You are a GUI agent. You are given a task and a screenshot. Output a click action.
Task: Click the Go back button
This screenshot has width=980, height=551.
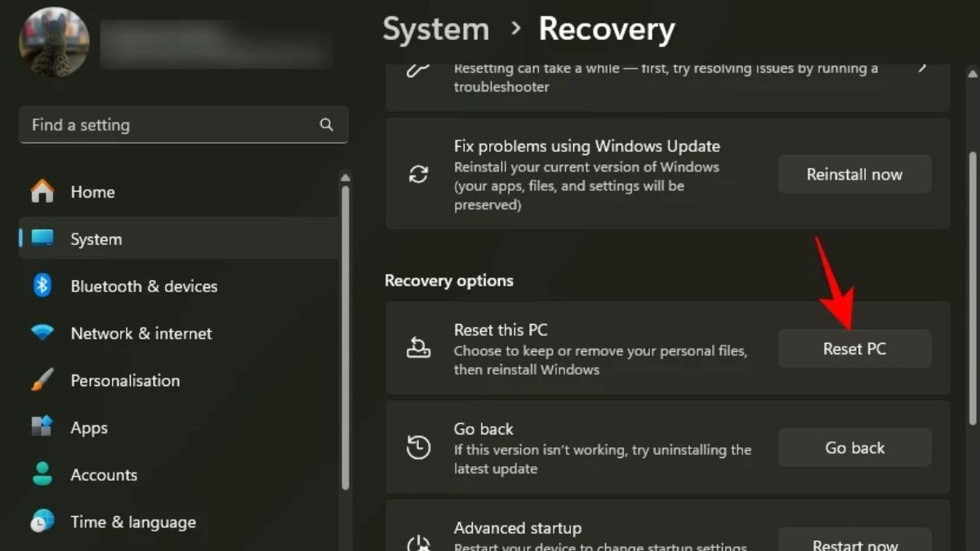[x=854, y=447]
